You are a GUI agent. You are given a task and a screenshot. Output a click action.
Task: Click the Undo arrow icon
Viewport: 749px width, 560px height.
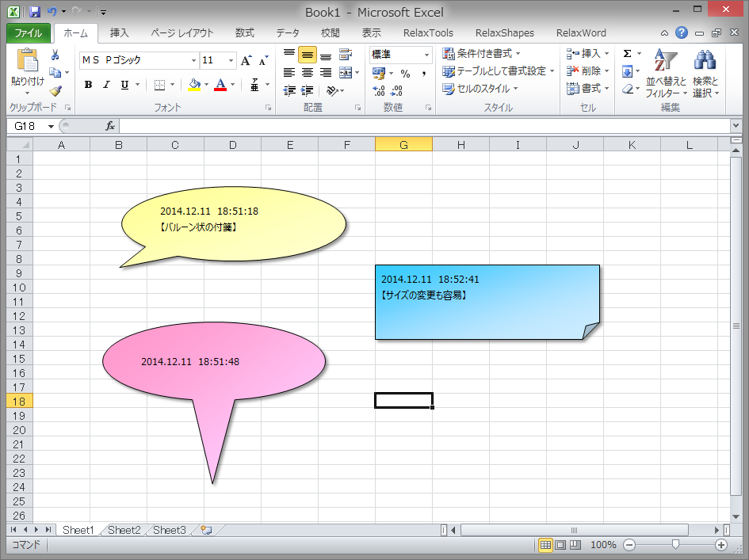click(52, 12)
